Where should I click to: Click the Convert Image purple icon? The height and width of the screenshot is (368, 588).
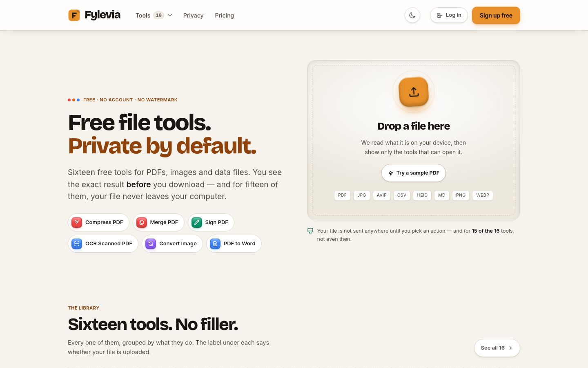click(x=151, y=244)
